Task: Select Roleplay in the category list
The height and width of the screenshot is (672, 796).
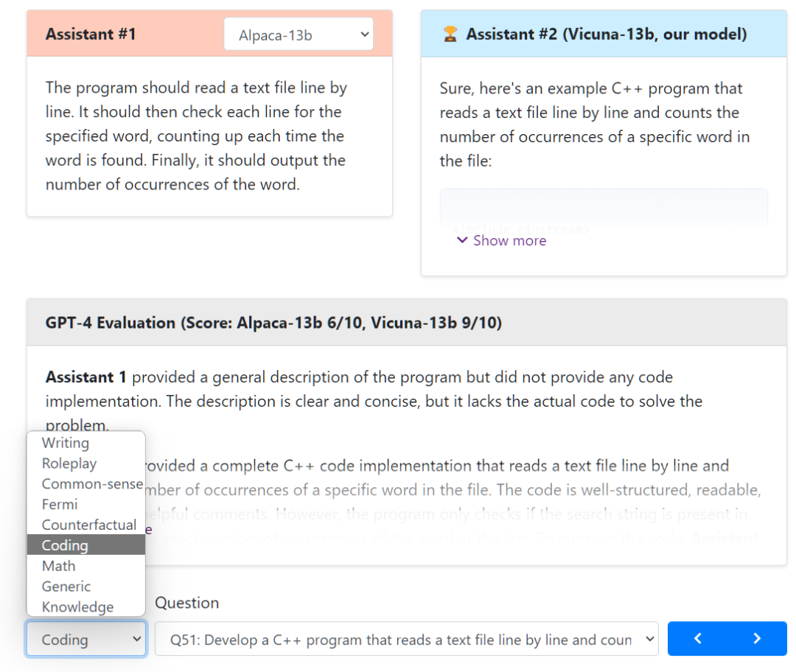Action: (85, 463)
